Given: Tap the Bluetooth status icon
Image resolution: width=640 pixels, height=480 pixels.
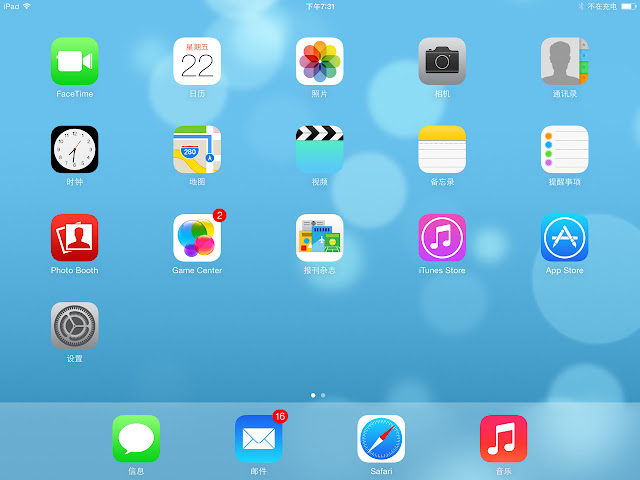Looking at the screenshot, I should tap(581, 7).
